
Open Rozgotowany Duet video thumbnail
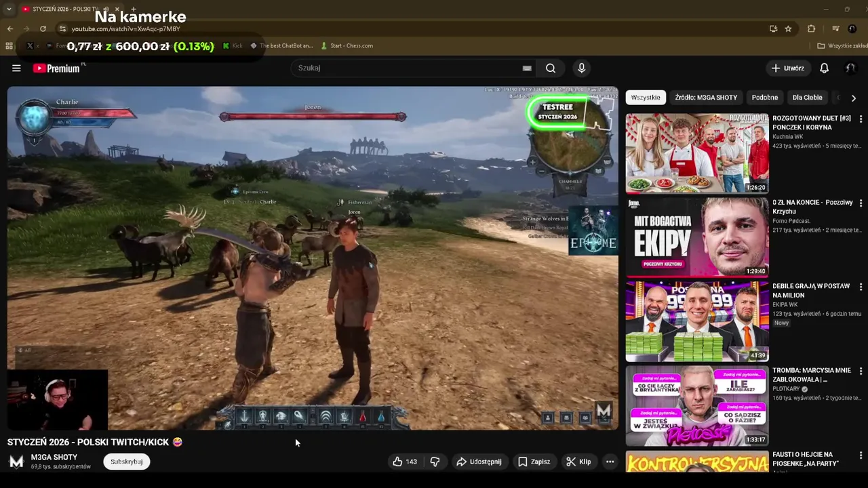point(696,153)
